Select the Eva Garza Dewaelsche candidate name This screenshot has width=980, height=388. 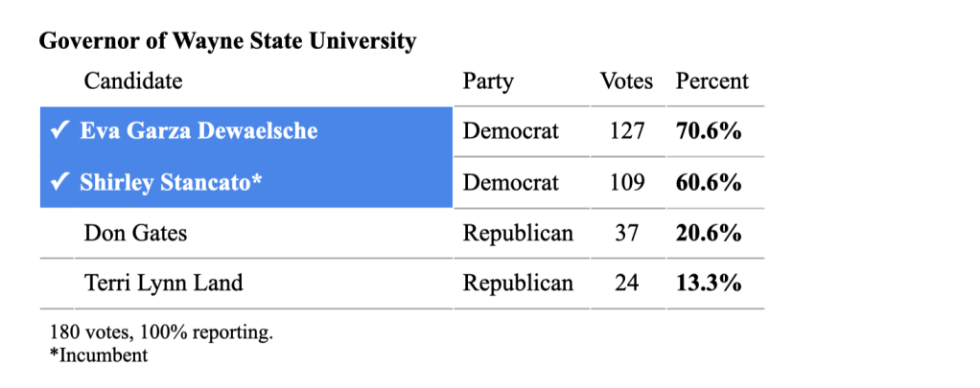(x=198, y=131)
